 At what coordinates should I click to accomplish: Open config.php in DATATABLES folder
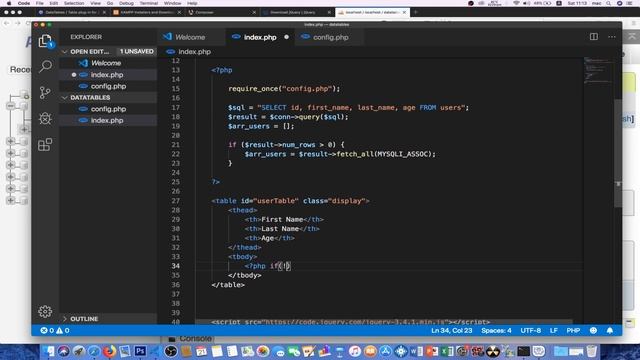(x=108, y=109)
